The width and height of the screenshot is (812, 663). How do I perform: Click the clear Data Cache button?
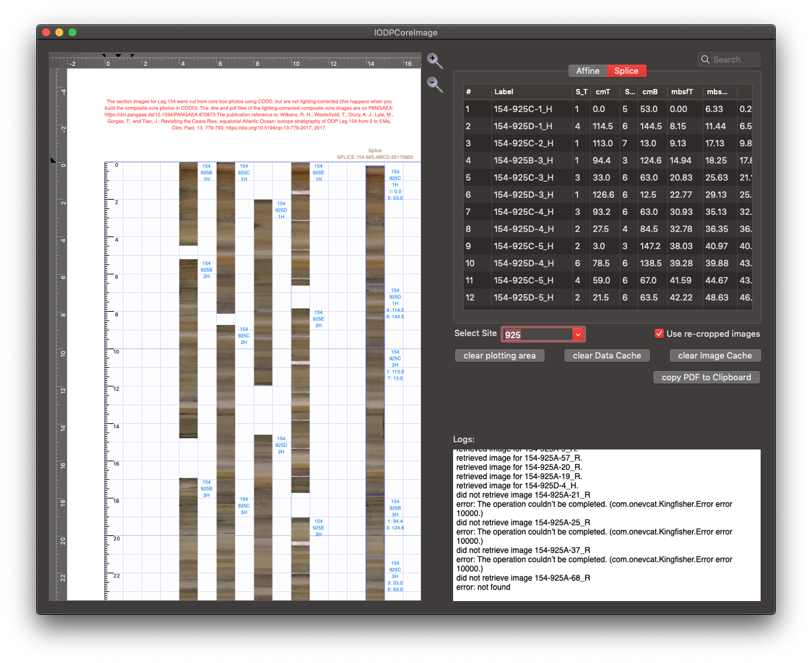click(x=607, y=355)
